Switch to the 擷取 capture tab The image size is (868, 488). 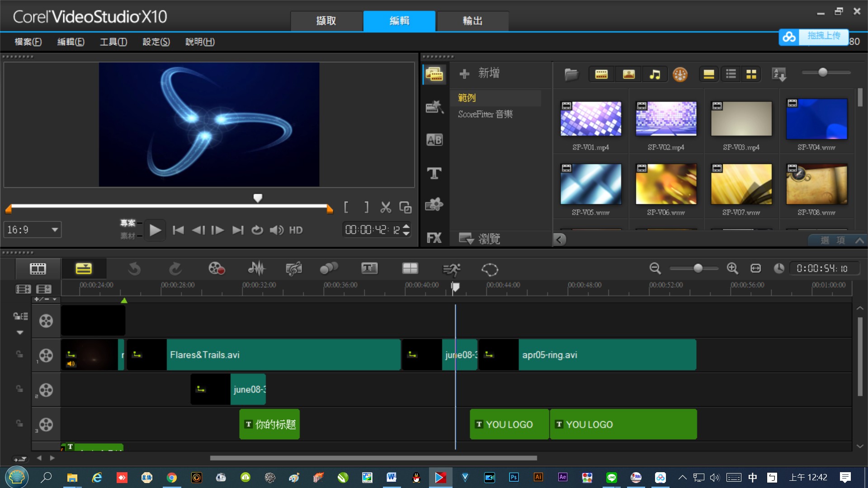point(326,21)
